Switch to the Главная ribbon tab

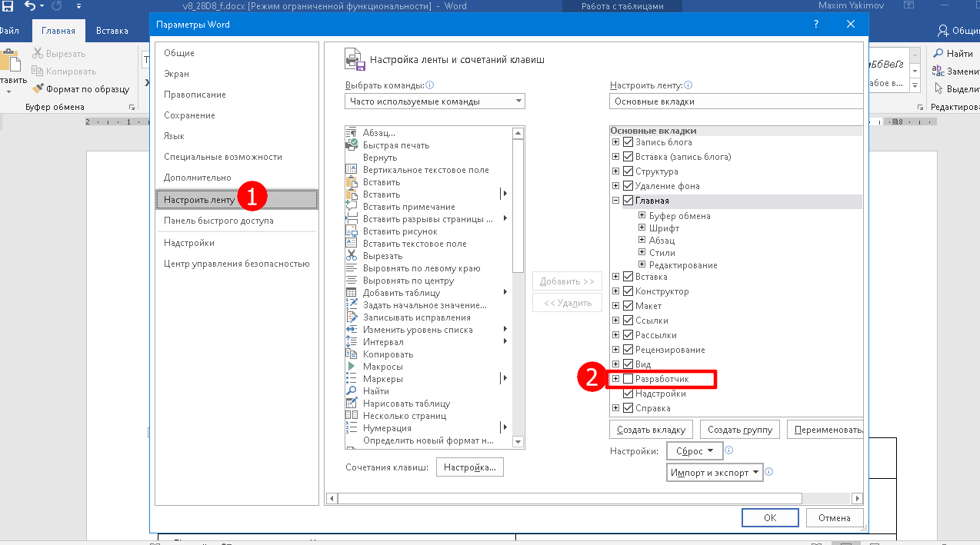click(58, 32)
